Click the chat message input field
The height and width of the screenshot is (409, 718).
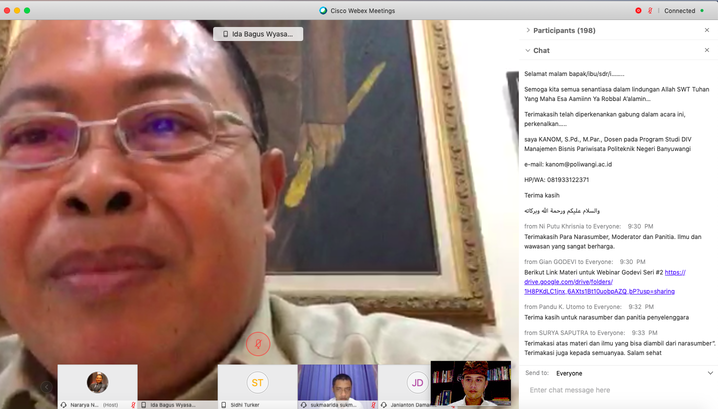coord(615,390)
